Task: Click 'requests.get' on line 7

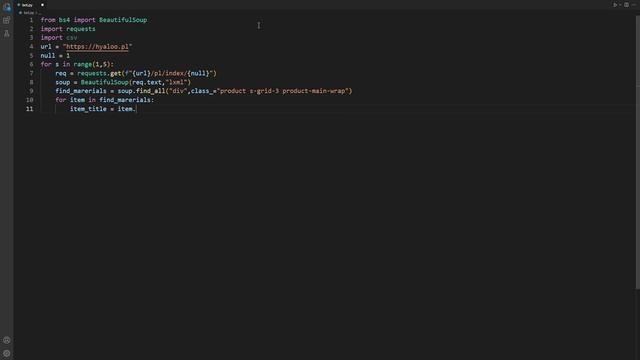Action: (x=99, y=73)
